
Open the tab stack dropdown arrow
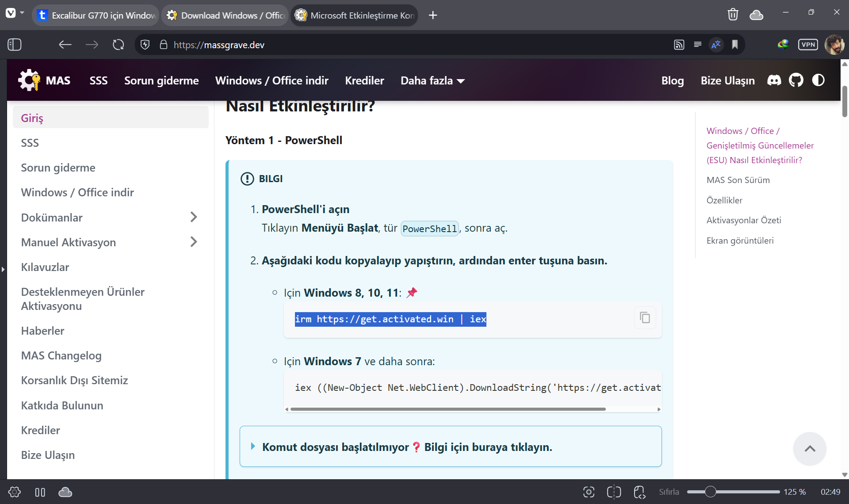22,12
